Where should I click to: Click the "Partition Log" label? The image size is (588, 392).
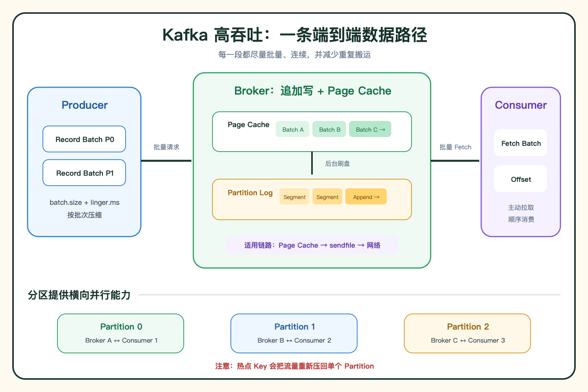(x=250, y=193)
